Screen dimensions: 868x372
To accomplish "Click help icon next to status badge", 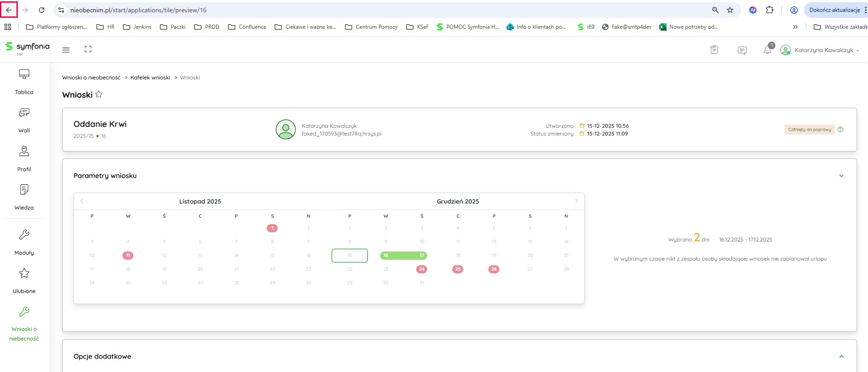I will point(841,130).
